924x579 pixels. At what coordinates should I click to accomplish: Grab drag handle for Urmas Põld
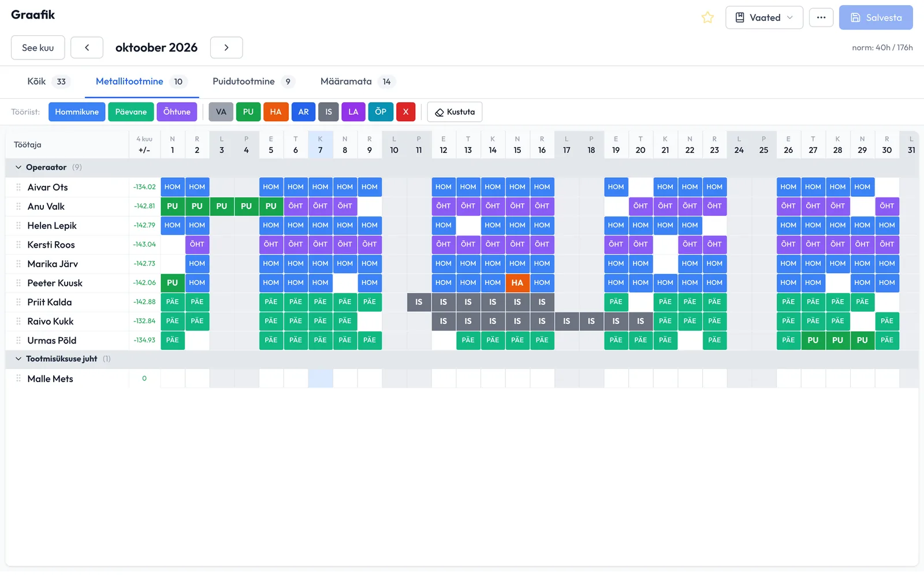click(18, 341)
